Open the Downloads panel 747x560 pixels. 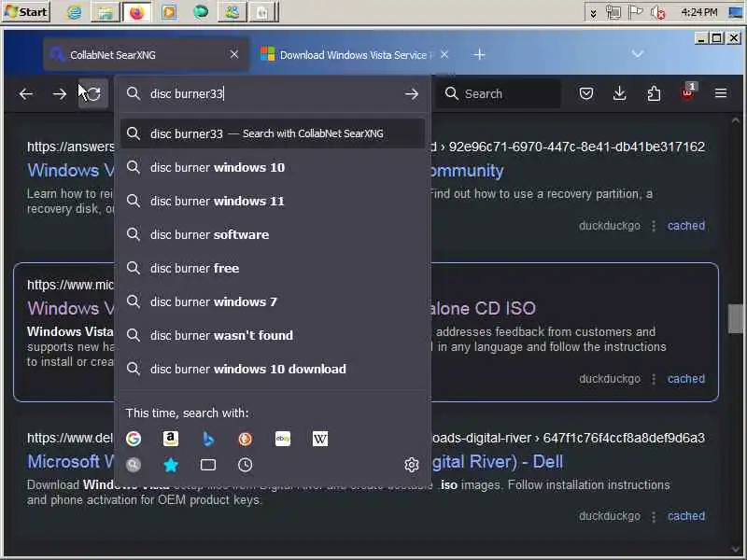click(620, 93)
